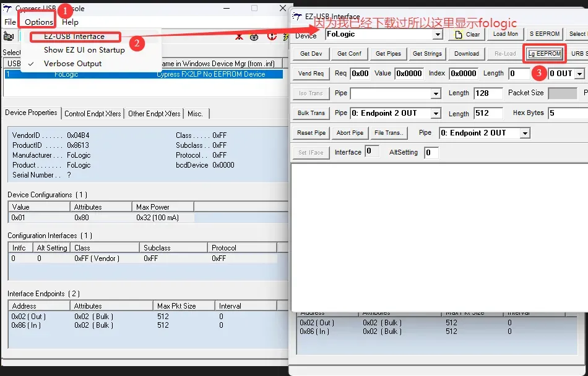The width and height of the screenshot is (588, 376).
Task: Click 0x86 ( In ) in Cypress USB Console
Action: pyautogui.click(x=26, y=325)
